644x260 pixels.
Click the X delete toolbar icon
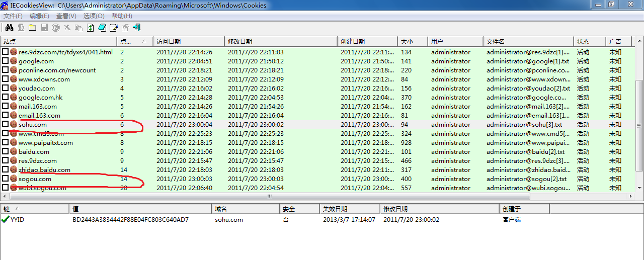pyautogui.click(x=67, y=28)
